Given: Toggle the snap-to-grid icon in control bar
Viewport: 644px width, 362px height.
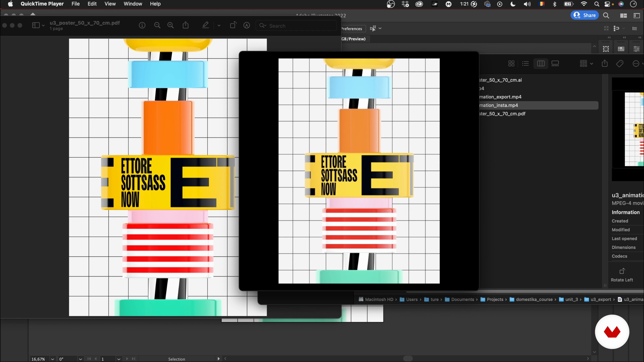Looking at the screenshot, I should click(606, 28).
